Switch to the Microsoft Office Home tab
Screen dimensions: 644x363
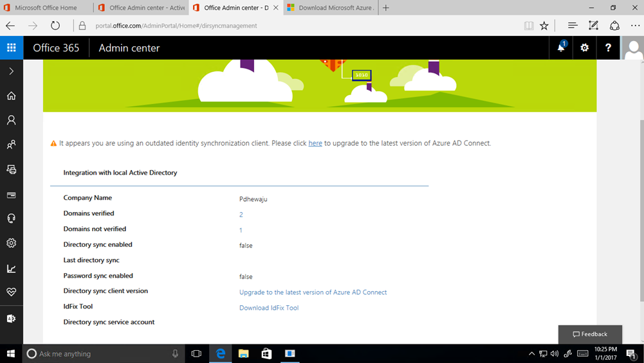click(46, 8)
